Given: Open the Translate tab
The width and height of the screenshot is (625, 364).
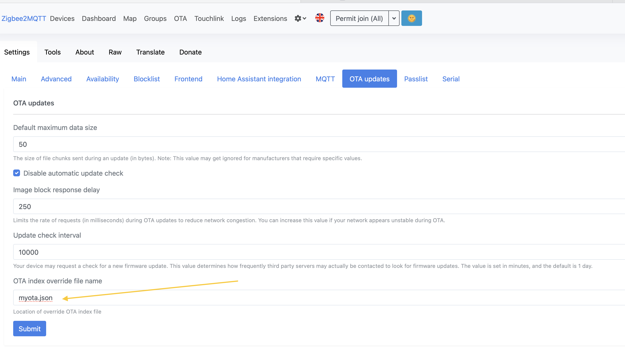Looking at the screenshot, I should [150, 52].
